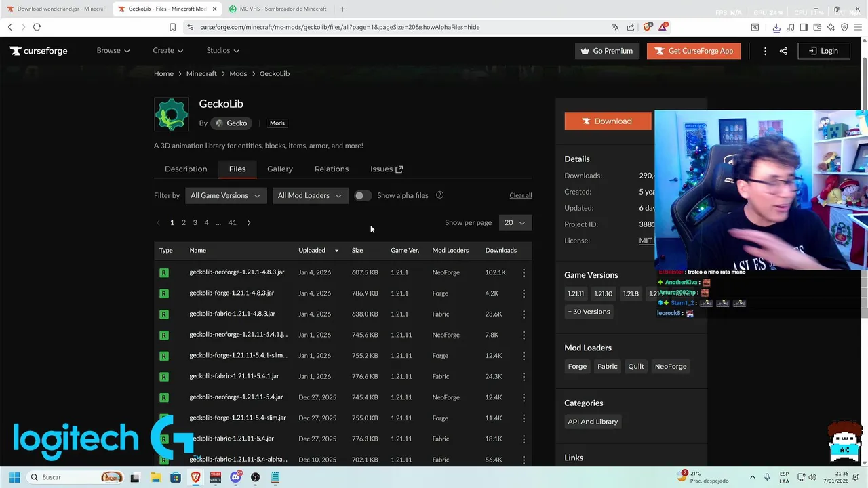
Task: Open the Home breadcrumb link
Action: (x=163, y=73)
